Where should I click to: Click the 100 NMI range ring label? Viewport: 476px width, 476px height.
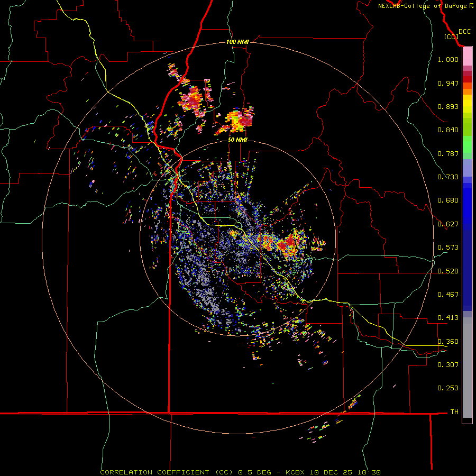click(237, 42)
